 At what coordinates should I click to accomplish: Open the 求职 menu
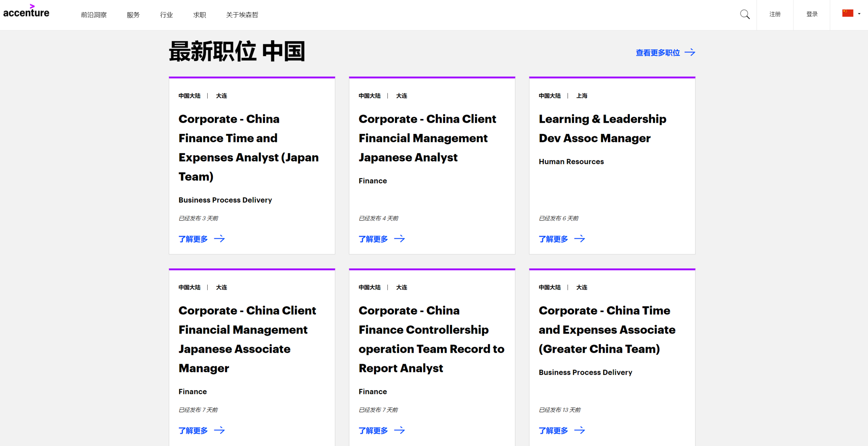(x=200, y=15)
